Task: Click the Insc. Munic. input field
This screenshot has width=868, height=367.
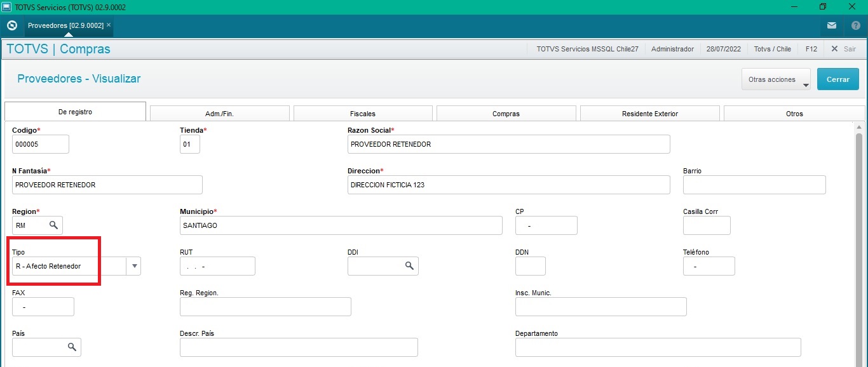Action: click(601, 307)
